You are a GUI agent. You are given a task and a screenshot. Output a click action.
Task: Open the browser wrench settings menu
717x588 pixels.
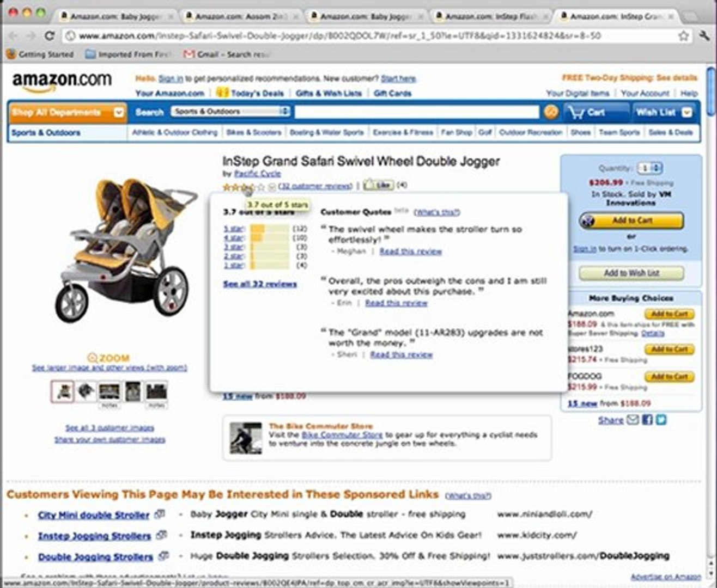coord(704,36)
